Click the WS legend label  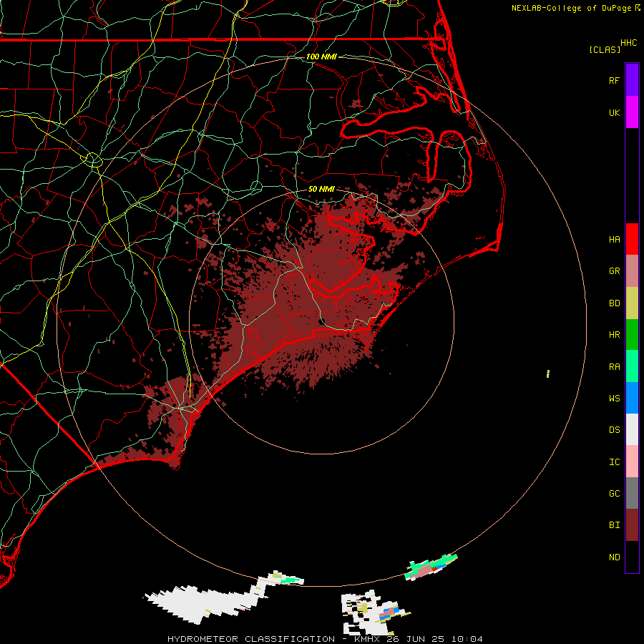(x=614, y=399)
